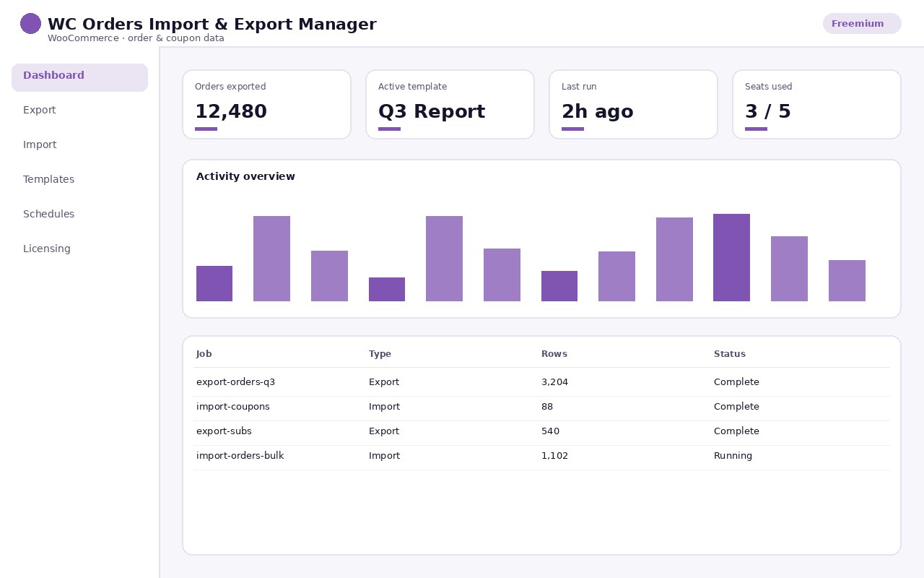Click the WooCommerce order & coupon data subtitle
Screen dimensions: 924x578
tap(136, 38)
